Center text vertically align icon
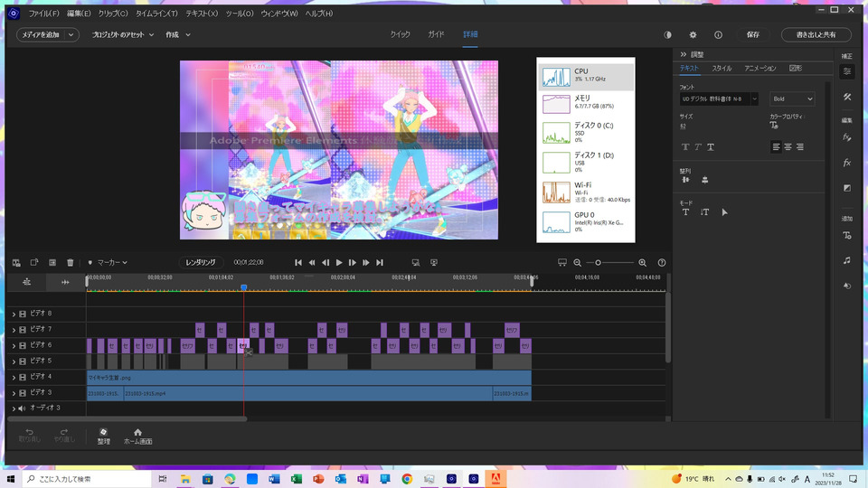 704,180
